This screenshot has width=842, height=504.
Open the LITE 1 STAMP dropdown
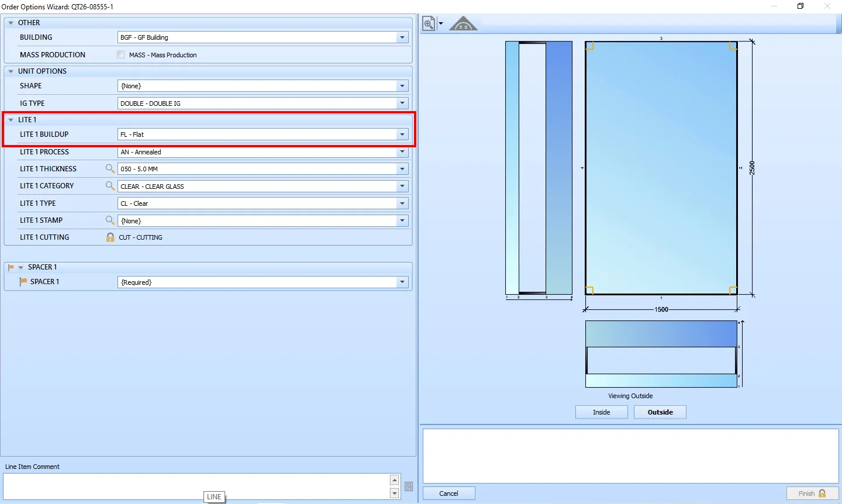[x=402, y=221]
